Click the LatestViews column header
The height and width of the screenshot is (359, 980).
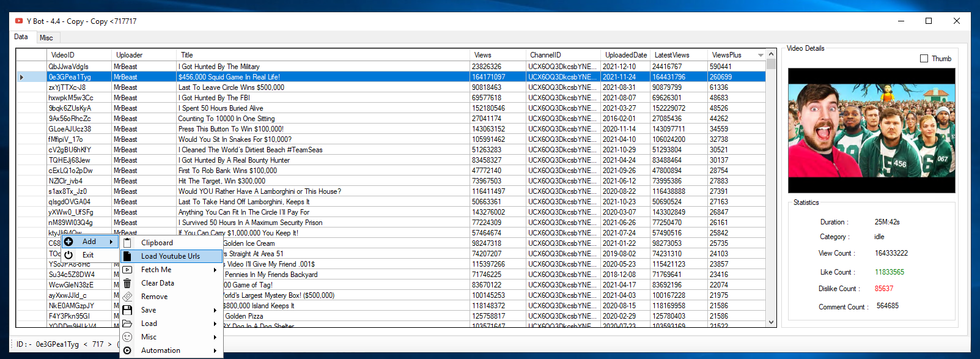(x=679, y=55)
